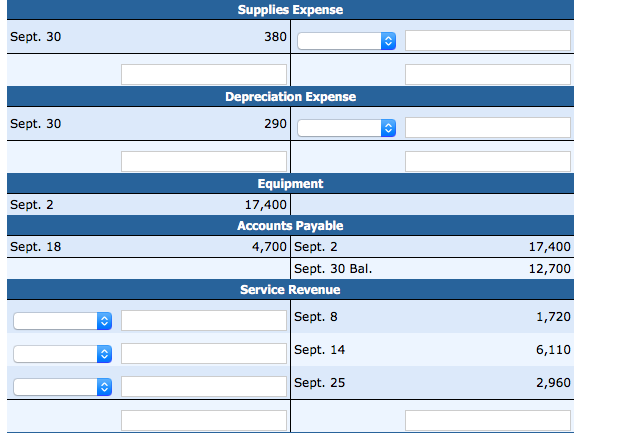The width and height of the screenshot is (628, 433).
Task: Click the Depreciation Expense credit total field
Action: [x=488, y=161]
